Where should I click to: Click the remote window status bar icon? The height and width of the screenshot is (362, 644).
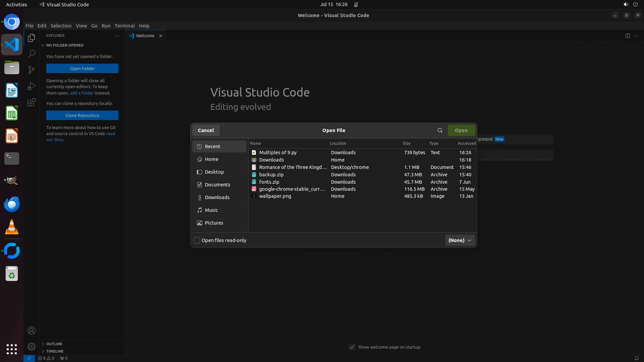tap(29, 358)
